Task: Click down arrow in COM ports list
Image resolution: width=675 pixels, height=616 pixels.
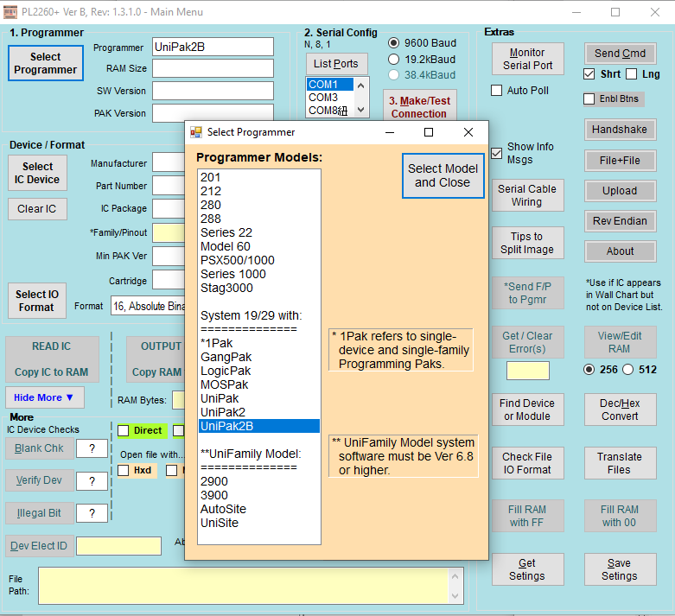Action: pyautogui.click(x=360, y=110)
